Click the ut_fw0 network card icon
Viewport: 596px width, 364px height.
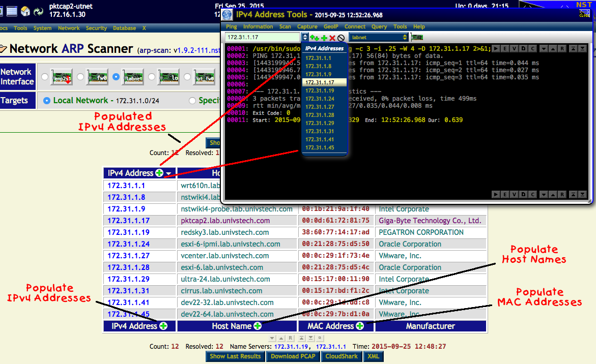pyautogui.click(x=205, y=77)
